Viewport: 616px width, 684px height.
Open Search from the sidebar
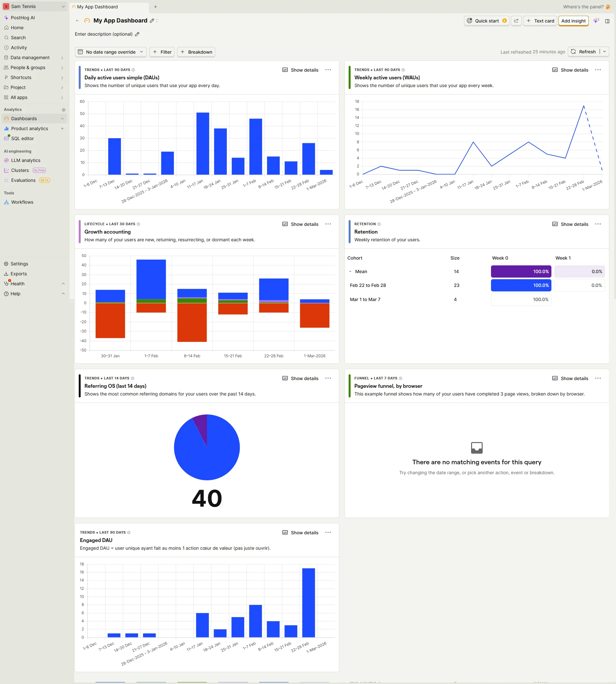pos(18,38)
